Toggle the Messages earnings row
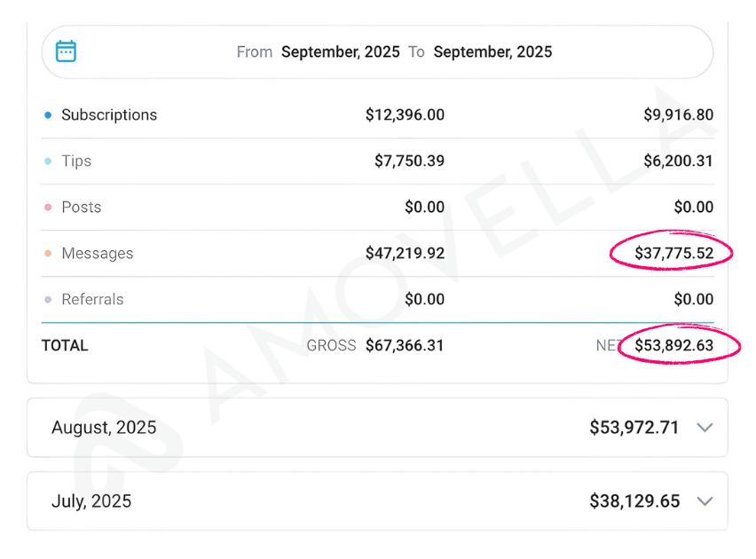The height and width of the screenshot is (559, 756). (x=98, y=253)
